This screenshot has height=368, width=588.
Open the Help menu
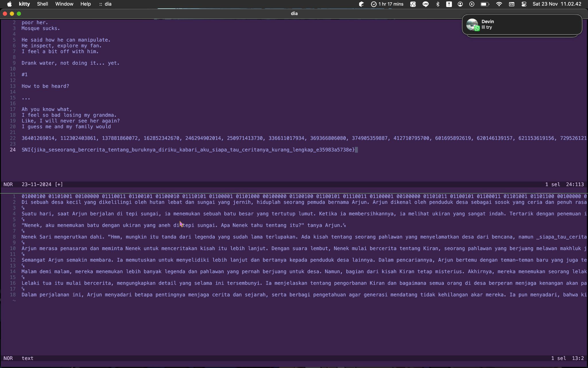[x=86, y=4]
